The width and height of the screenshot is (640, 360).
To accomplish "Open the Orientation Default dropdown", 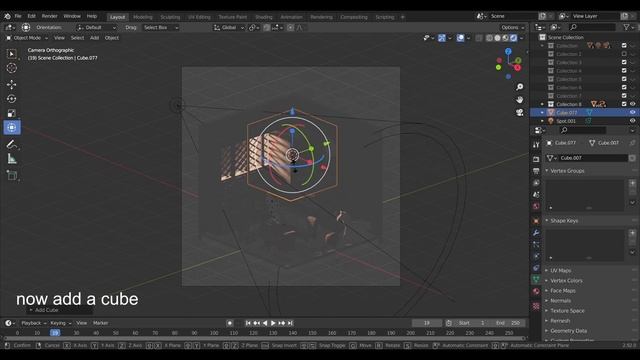I will (96, 27).
